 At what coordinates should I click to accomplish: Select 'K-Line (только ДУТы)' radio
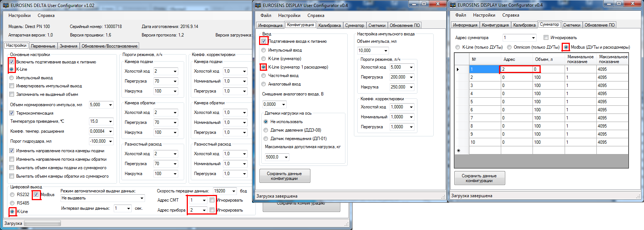click(x=458, y=47)
